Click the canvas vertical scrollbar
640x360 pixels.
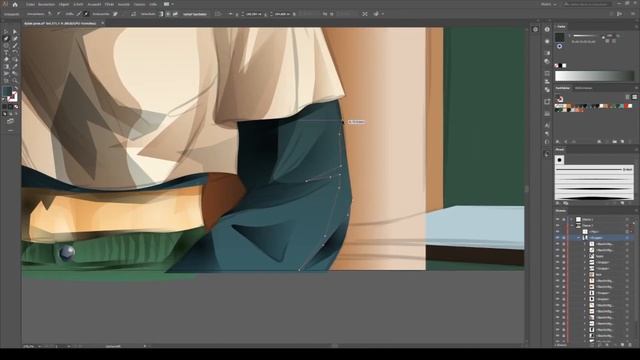527,188
